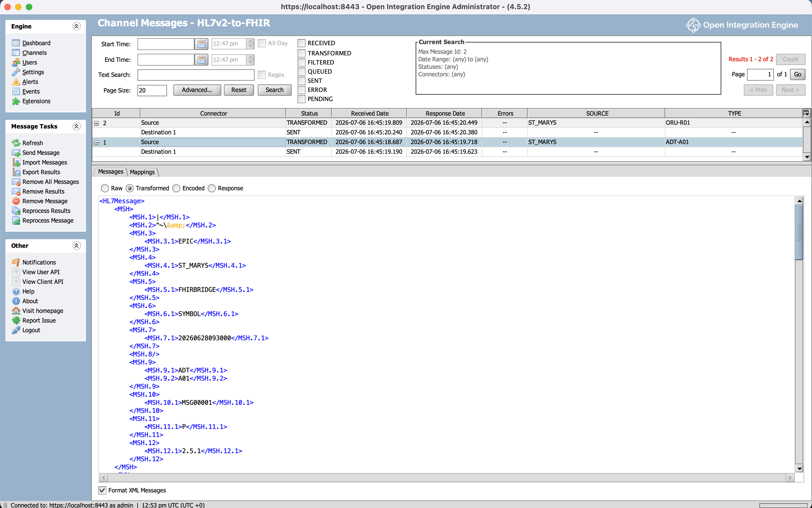This screenshot has width=812, height=508.
Task: Collapse message 2 tree row
Action: 97,123
